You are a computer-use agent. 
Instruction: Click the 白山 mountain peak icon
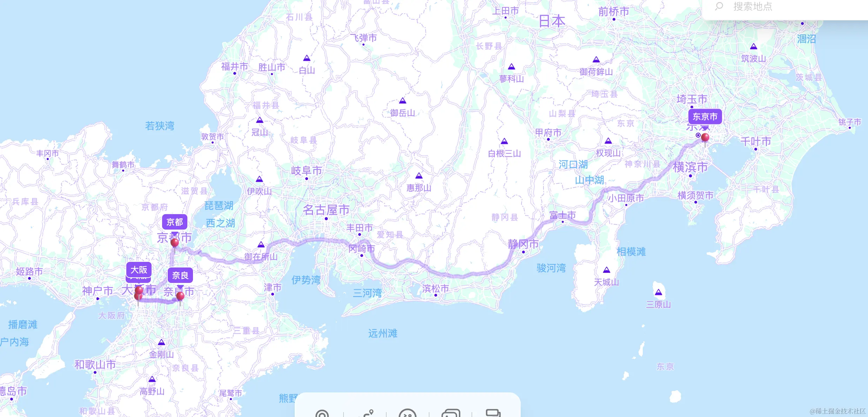[x=307, y=58]
